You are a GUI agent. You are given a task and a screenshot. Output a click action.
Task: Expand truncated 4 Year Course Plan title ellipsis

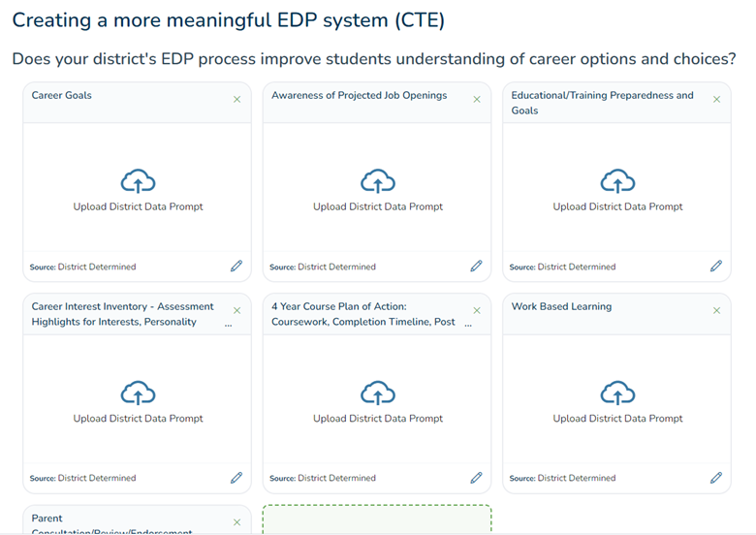click(469, 325)
